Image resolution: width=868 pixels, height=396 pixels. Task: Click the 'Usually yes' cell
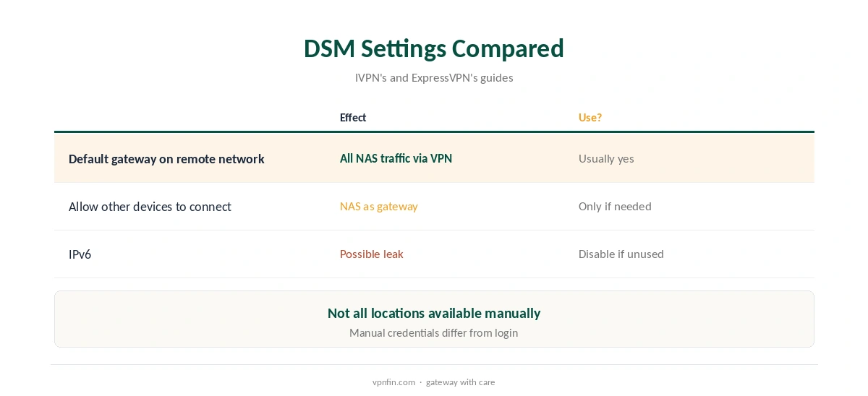(606, 158)
